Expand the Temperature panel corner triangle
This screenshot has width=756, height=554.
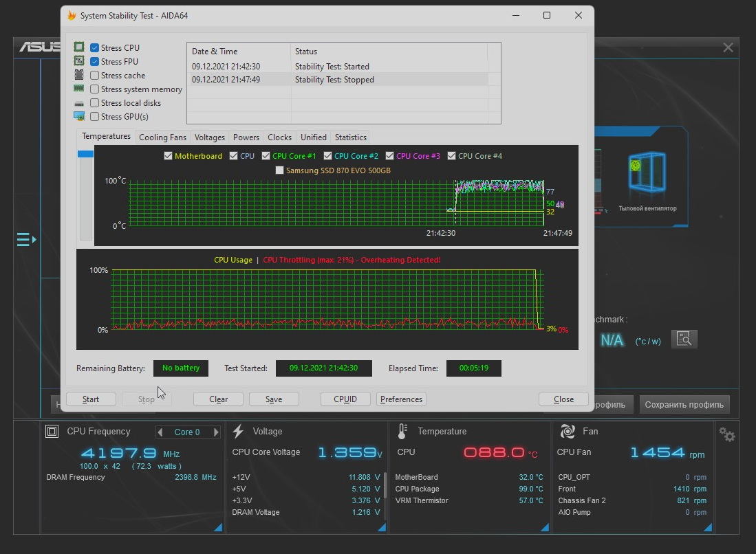[545, 527]
